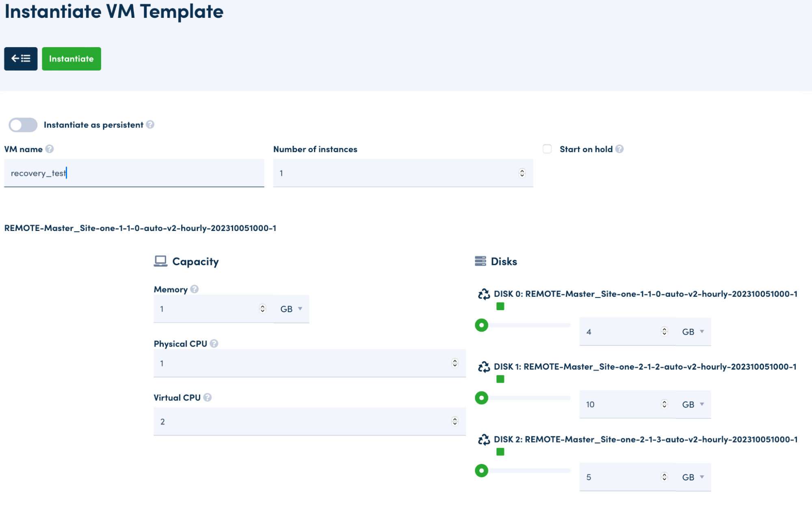Image resolution: width=812 pixels, height=513 pixels.
Task: Click the recycle icon next to DISK 0
Action: click(484, 293)
